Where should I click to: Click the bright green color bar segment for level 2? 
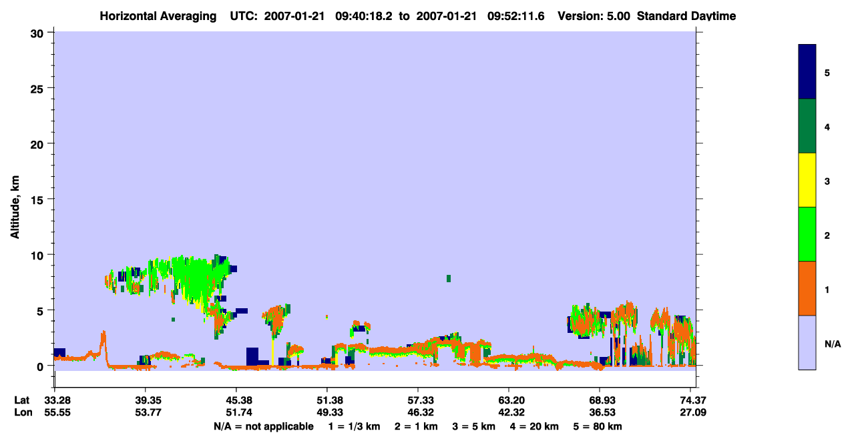[807, 234]
